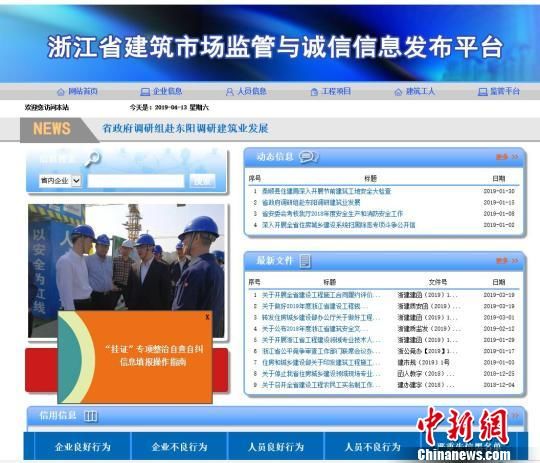Click the book icon beside 信用信息
Image resolution: width=540 pixels, height=463 pixels.
(91, 416)
